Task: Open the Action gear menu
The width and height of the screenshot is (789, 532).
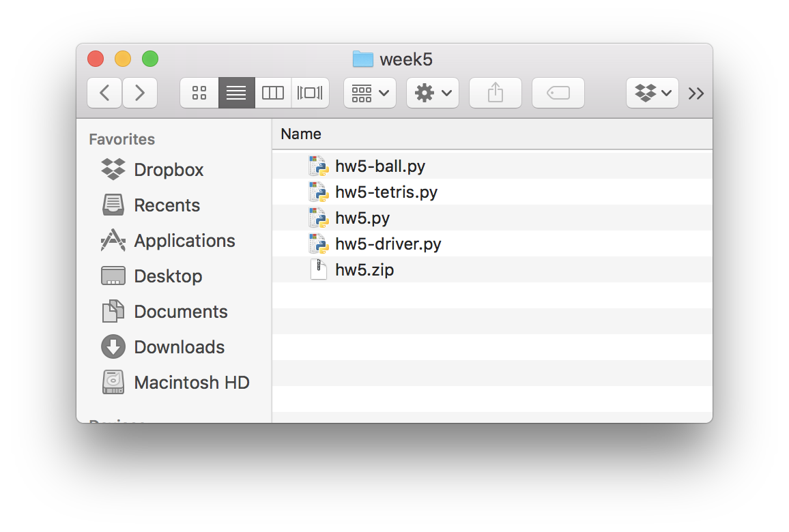Action: (433, 93)
